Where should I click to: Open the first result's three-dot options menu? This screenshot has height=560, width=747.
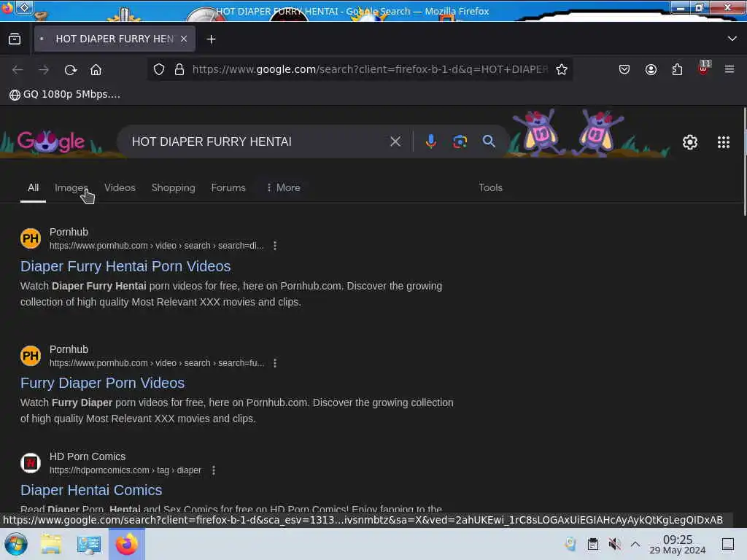coord(275,246)
